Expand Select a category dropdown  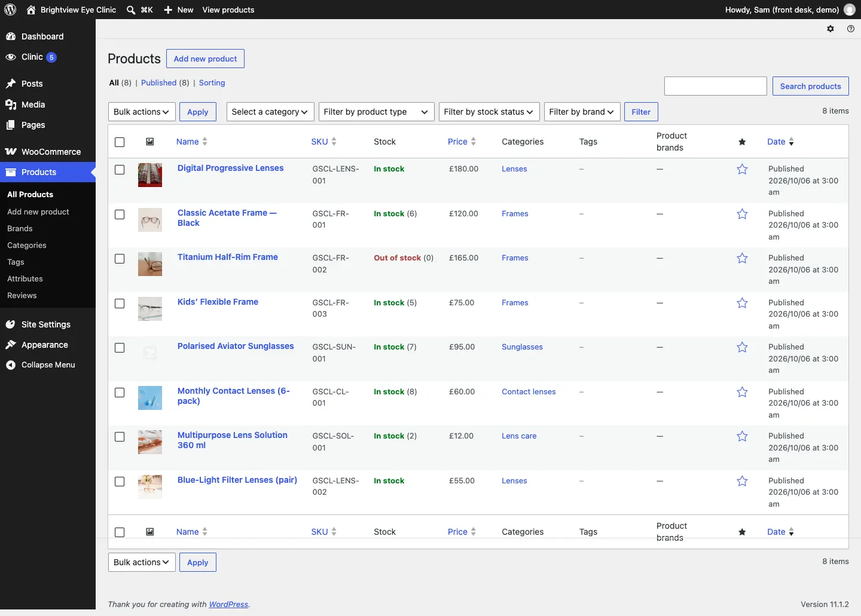(270, 112)
